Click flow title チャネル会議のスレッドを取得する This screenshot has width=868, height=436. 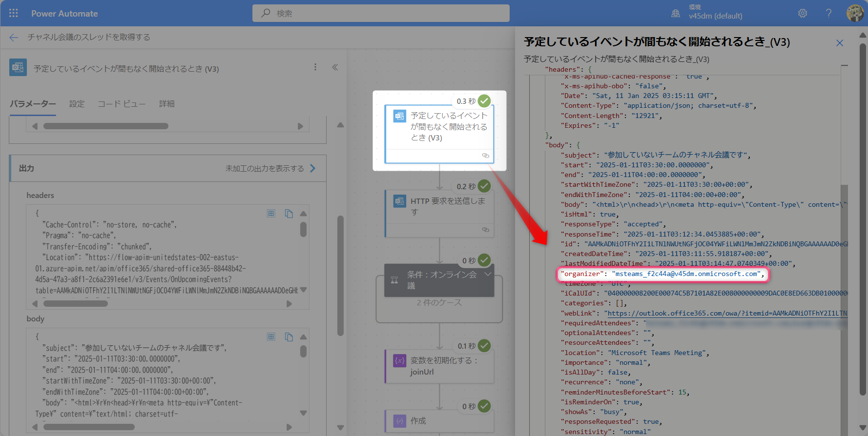coord(89,37)
